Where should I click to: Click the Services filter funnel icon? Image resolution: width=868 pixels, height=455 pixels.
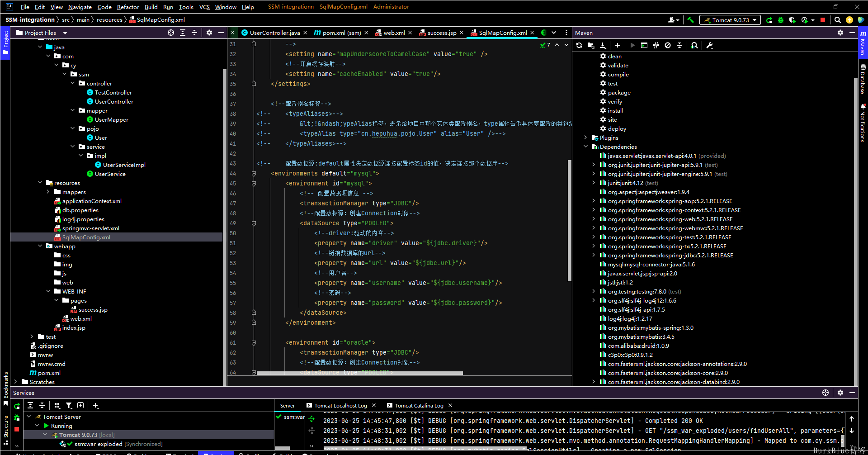(69, 406)
